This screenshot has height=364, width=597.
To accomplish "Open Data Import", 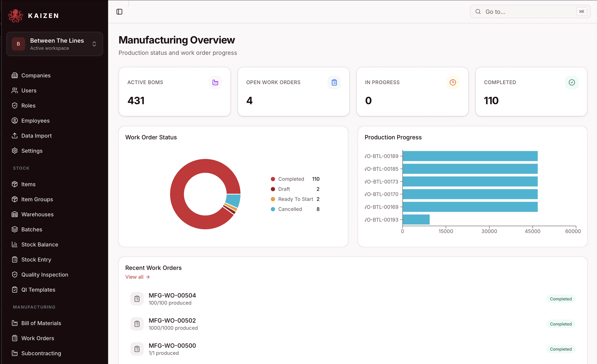I will pyautogui.click(x=36, y=136).
